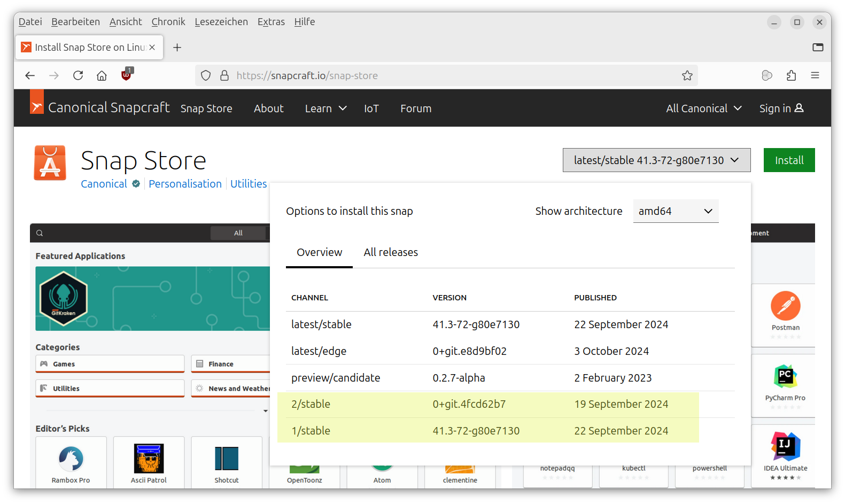This screenshot has width=845, height=504.
Task: Click the Shotcut icon
Action: pos(227,459)
